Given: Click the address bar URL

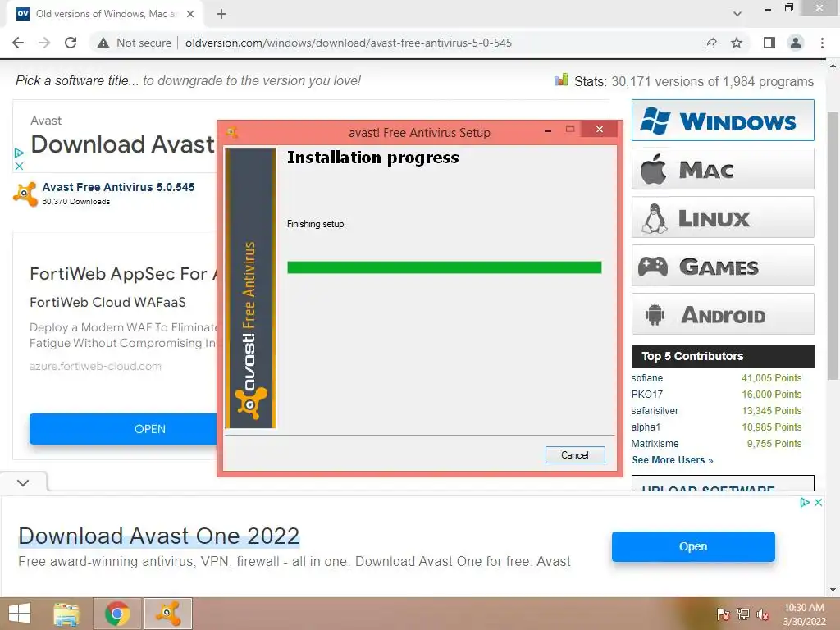Looking at the screenshot, I should [348, 43].
